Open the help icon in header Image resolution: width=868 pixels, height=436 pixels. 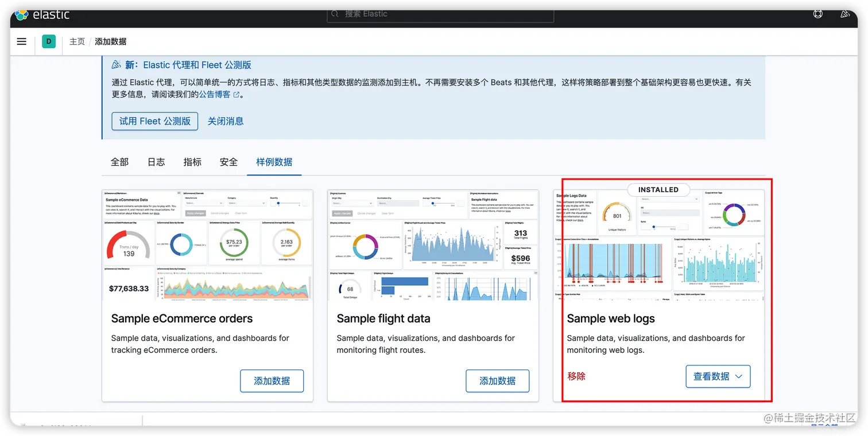pos(818,14)
